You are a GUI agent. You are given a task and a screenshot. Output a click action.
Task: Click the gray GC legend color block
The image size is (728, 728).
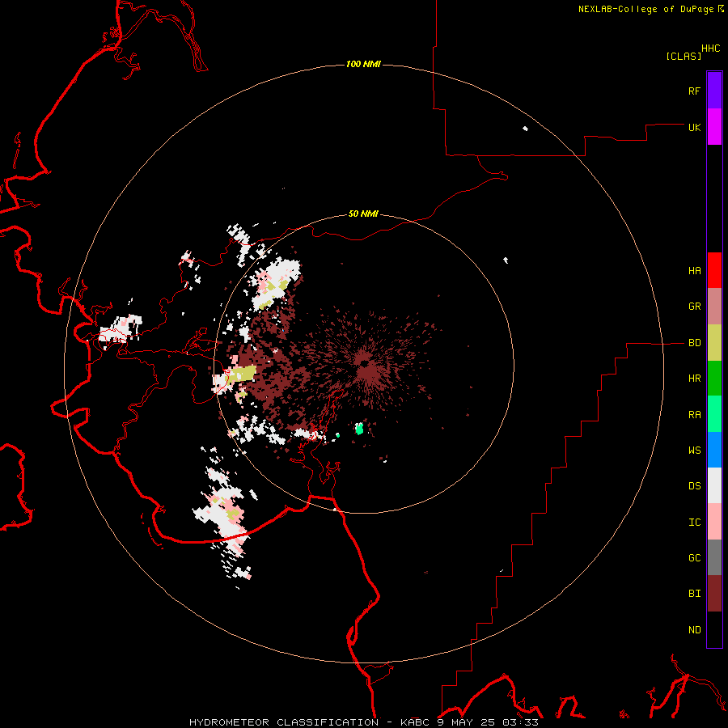pyautogui.click(x=714, y=557)
